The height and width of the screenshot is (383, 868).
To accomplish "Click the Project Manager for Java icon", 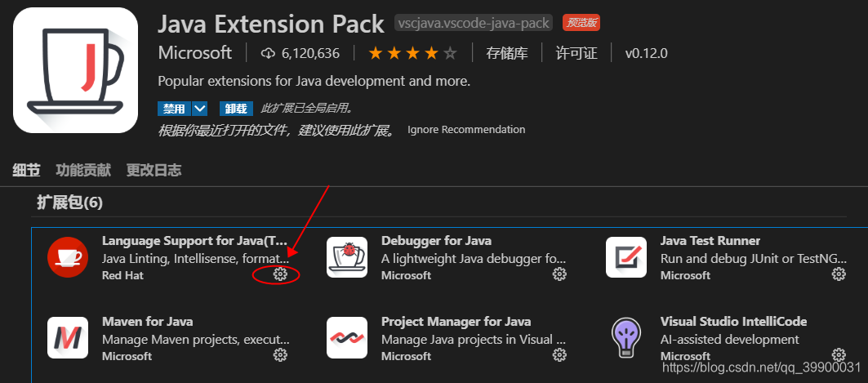I will [346, 337].
